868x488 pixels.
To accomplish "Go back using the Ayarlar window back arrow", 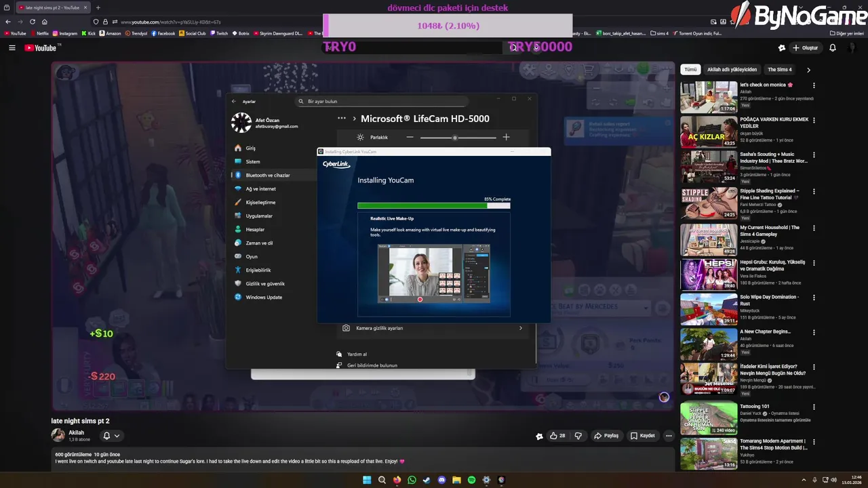I will (x=234, y=101).
